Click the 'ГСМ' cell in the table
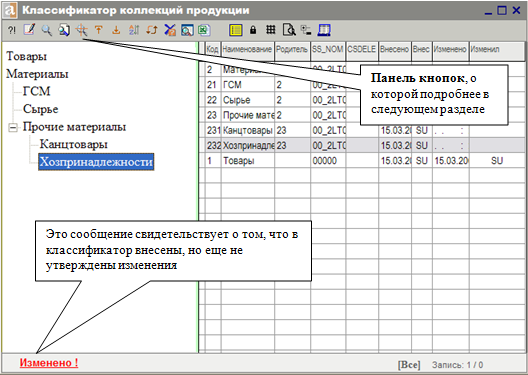The width and height of the screenshot is (528, 375). point(248,85)
